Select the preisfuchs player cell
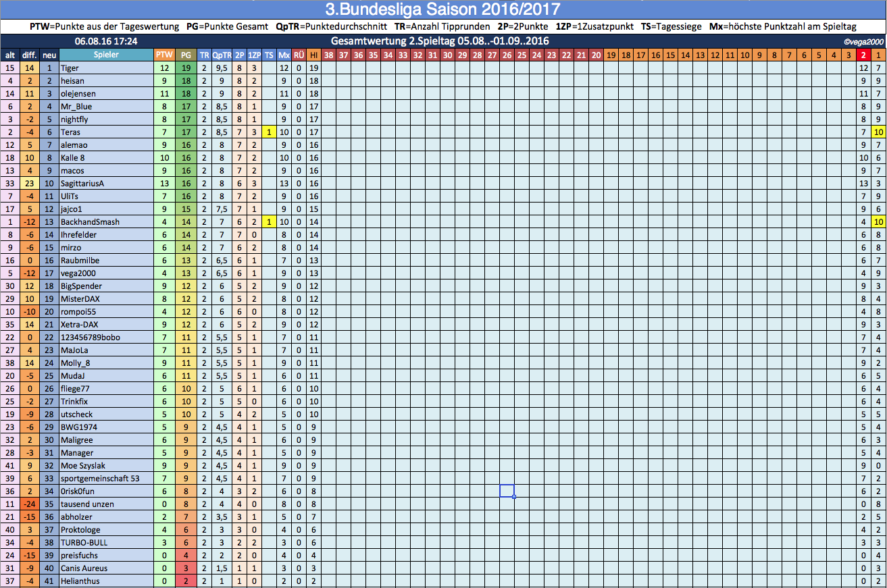The image size is (887, 588). 106,555
